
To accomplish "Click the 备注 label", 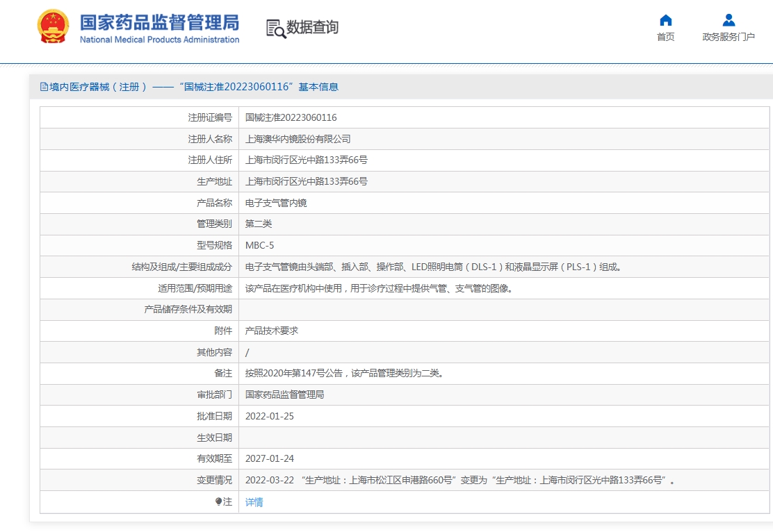I will pos(223,374).
